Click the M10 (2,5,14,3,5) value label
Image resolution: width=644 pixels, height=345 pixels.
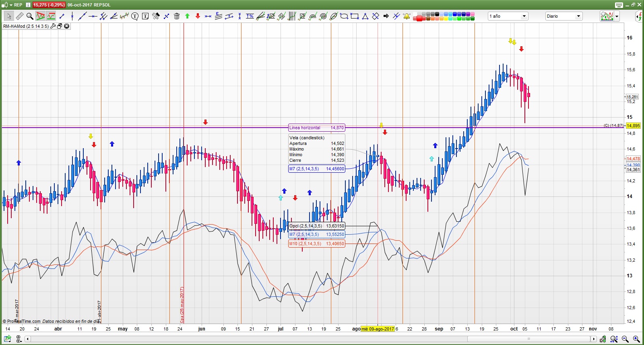(316, 244)
